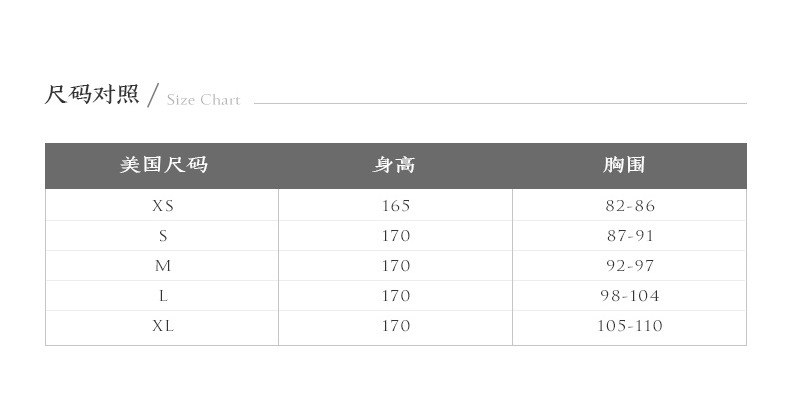
Task: Click the XS size cell
Action: [163, 206]
